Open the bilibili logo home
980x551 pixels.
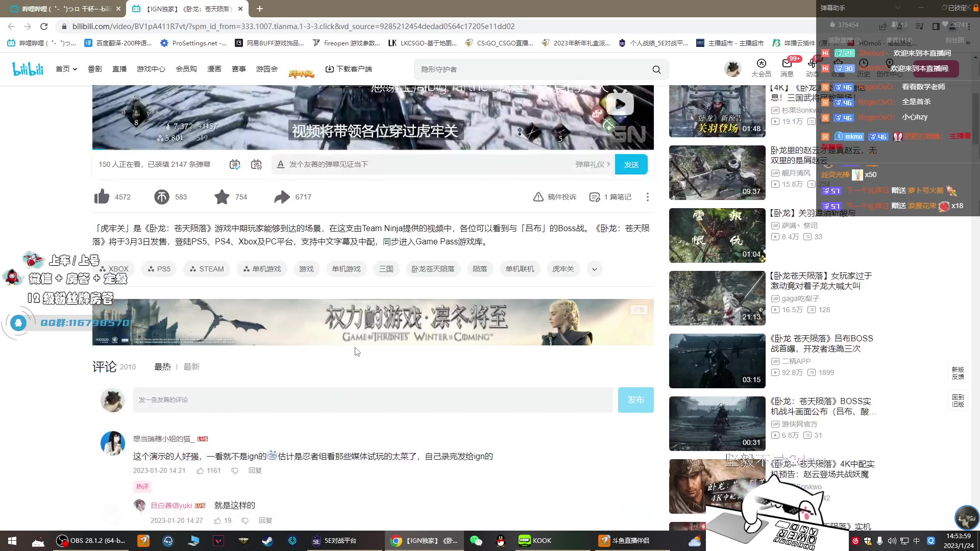click(x=28, y=69)
